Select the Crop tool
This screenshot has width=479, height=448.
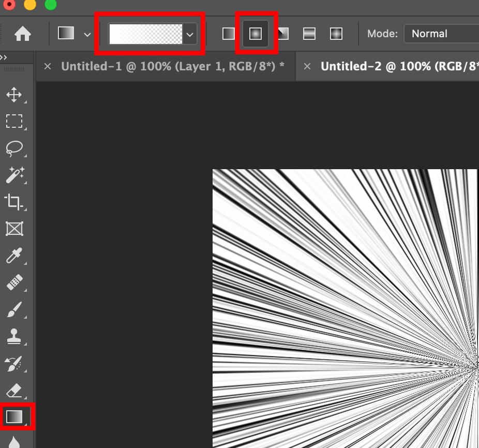click(14, 202)
